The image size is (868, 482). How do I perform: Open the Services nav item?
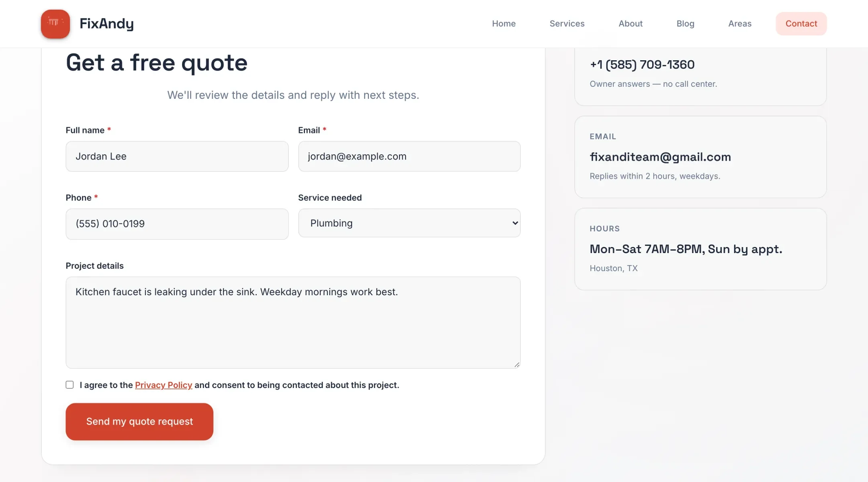pyautogui.click(x=567, y=24)
